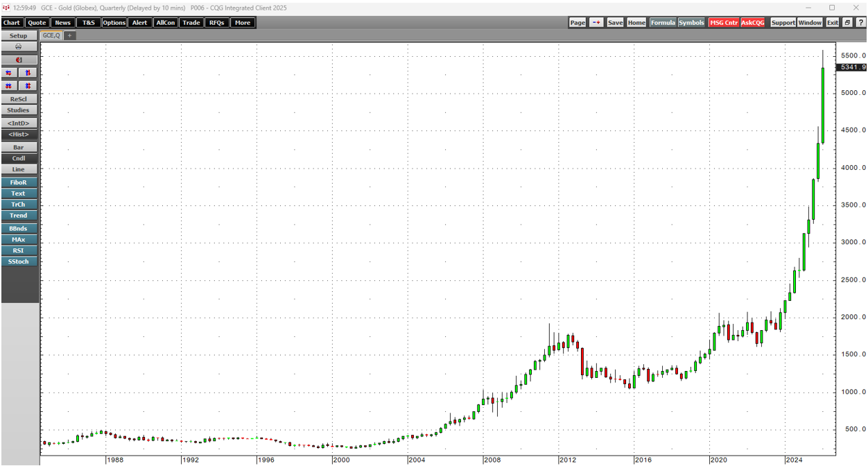868x466 pixels.
Task: Select the GCE,Q chart tab
Action: [51, 35]
